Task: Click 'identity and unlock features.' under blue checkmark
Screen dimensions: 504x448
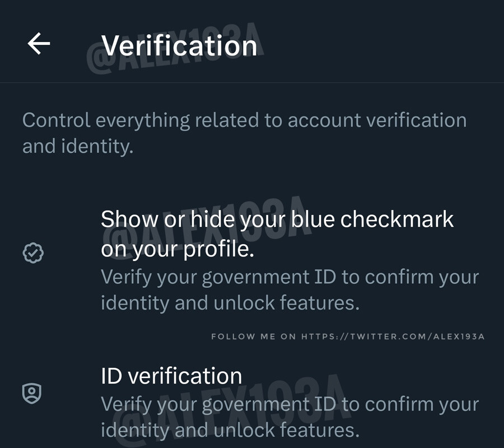Action: coord(230,303)
